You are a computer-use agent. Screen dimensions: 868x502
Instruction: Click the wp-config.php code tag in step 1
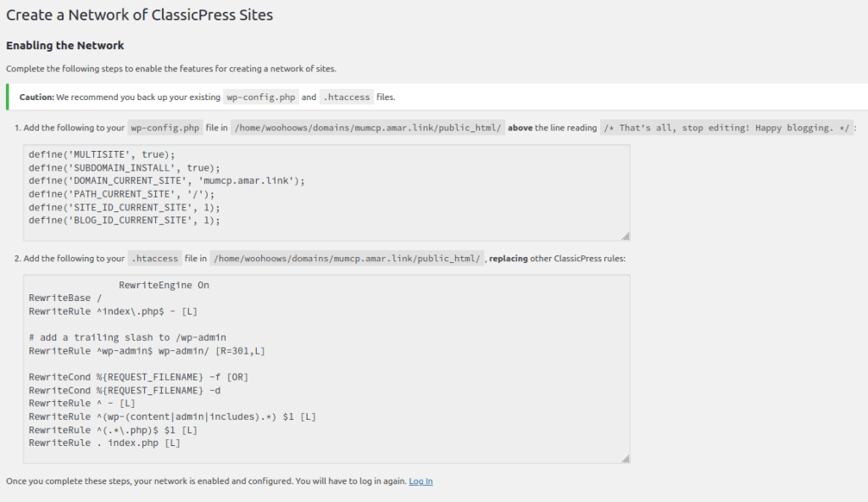(x=165, y=128)
